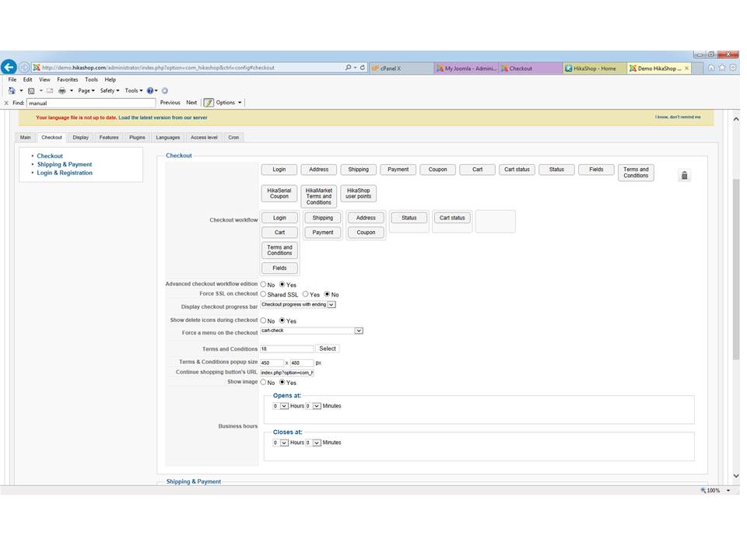The image size is (747, 560).
Task: Click the browser home icon
Action: click(710, 68)
